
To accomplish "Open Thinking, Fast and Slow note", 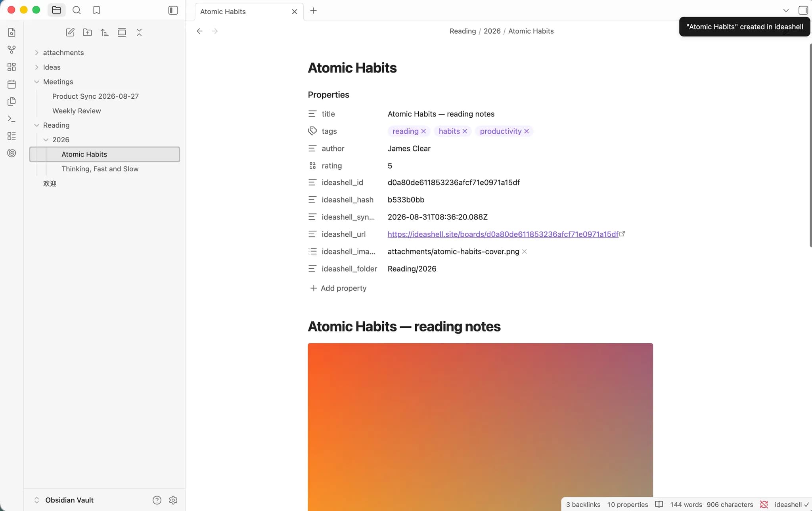I will [x=100, y=169].
